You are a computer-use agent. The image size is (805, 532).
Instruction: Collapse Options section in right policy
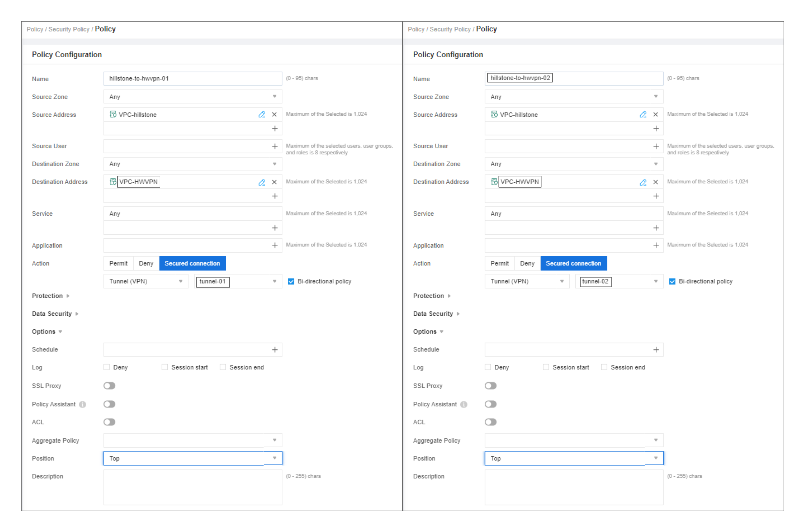click(x=428, y=332)
